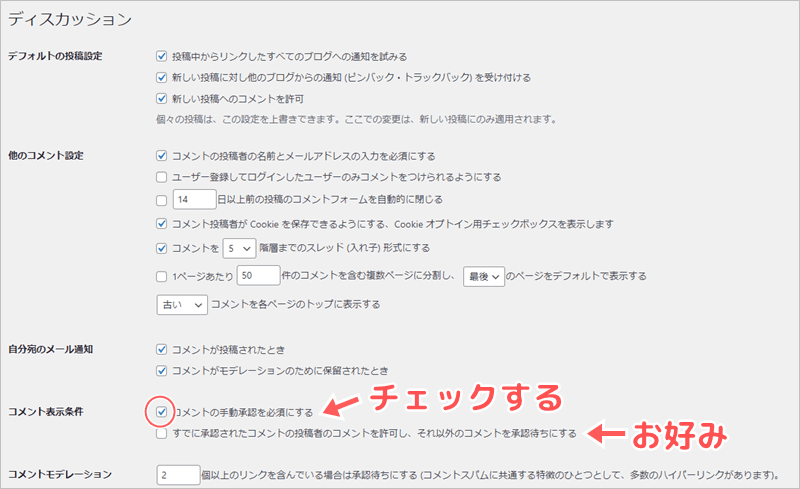This screenshot has height=489, width=800.
Task: Expand the 古い comment order dropdown
Action: (x=181, y=303)
